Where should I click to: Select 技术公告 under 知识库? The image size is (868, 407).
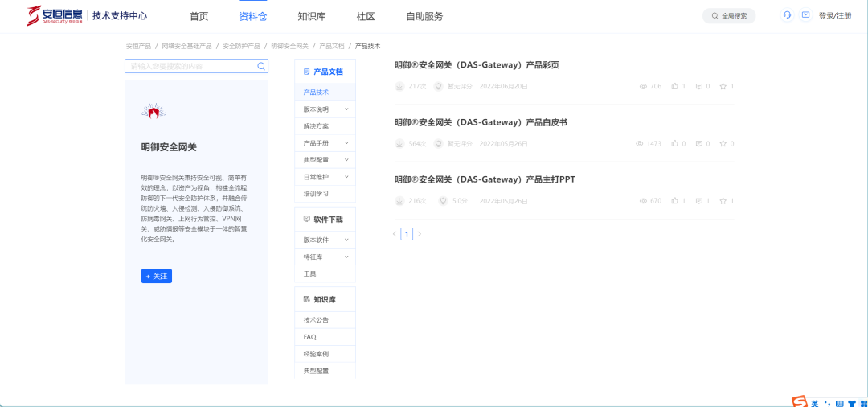click(x=325, y=320)
